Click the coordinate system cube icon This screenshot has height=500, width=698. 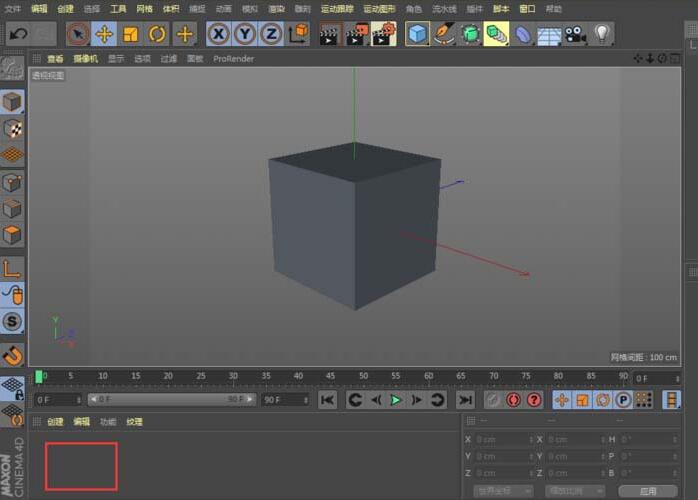pyautogui.click(x=298, y=34)
